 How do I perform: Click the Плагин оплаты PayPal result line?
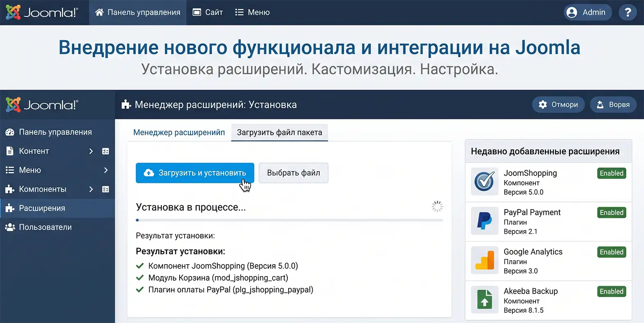click(231, 290)
